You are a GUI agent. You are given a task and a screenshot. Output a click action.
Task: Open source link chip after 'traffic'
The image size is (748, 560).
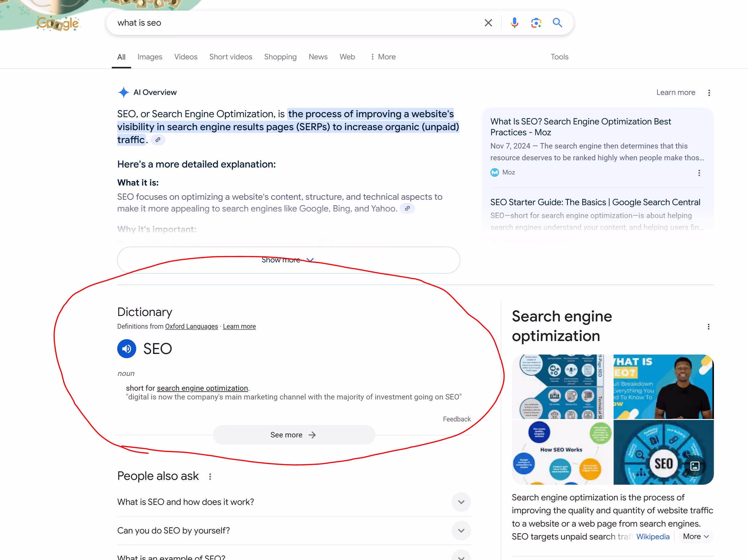(158, 139)
